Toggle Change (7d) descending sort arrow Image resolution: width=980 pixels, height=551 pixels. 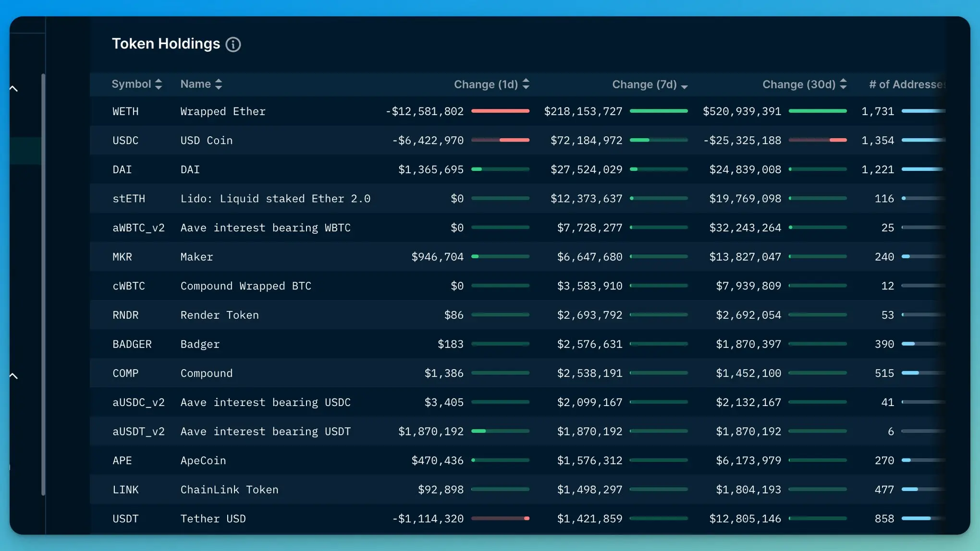click(685, 86)
